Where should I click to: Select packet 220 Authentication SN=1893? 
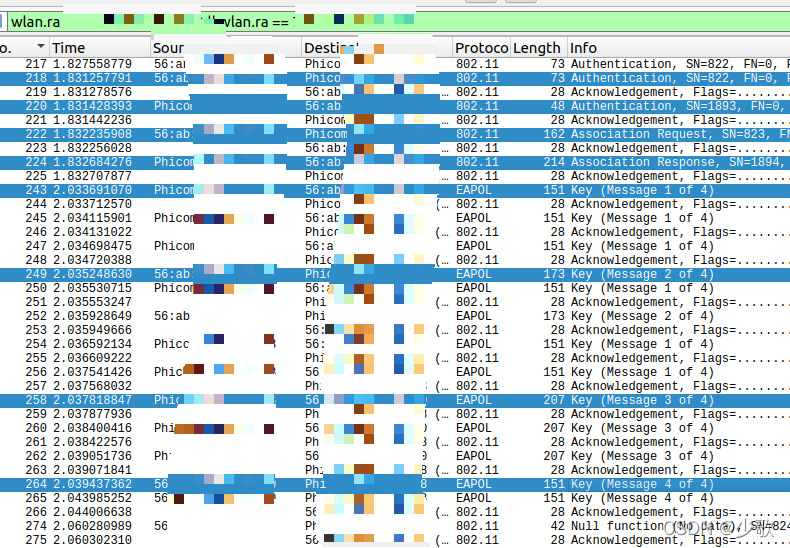click(395, 106)
